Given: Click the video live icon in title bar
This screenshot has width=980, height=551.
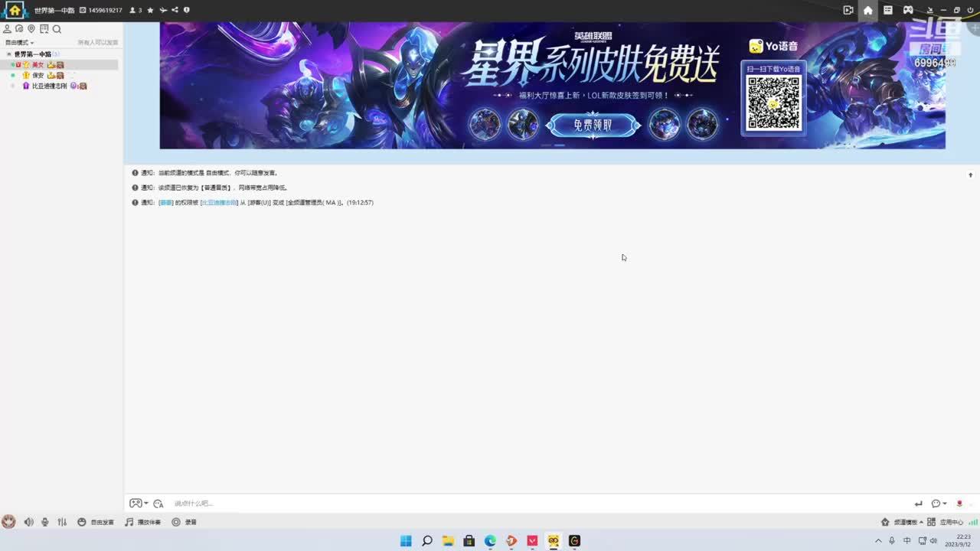Looking at the screenshot, I should pos(848,10).
